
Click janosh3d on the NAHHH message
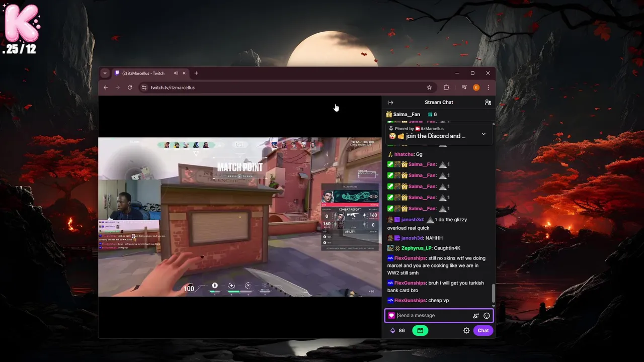[412, 238]
